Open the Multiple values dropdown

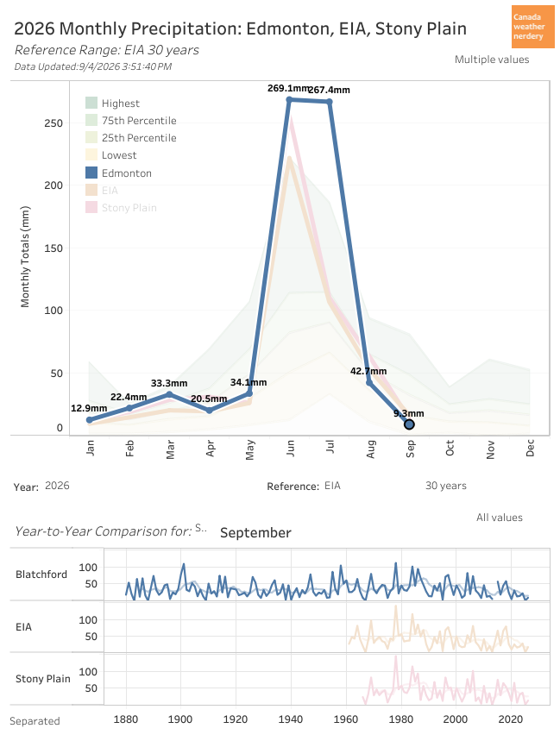pyautogui.click(x=492, y=60)
